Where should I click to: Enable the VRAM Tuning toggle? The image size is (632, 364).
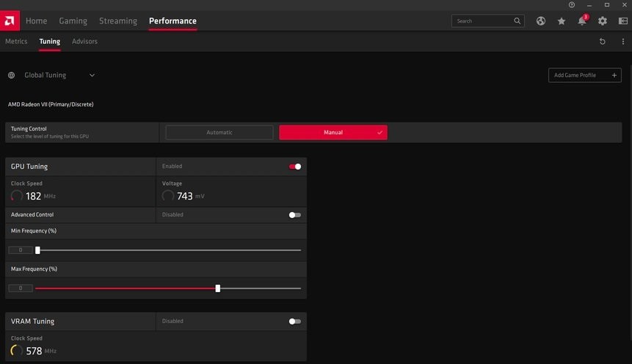click(x=294, y=321)
